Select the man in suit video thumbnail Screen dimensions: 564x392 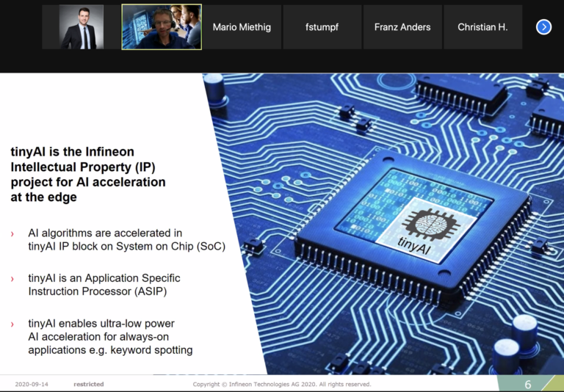[x=82, y=27]
